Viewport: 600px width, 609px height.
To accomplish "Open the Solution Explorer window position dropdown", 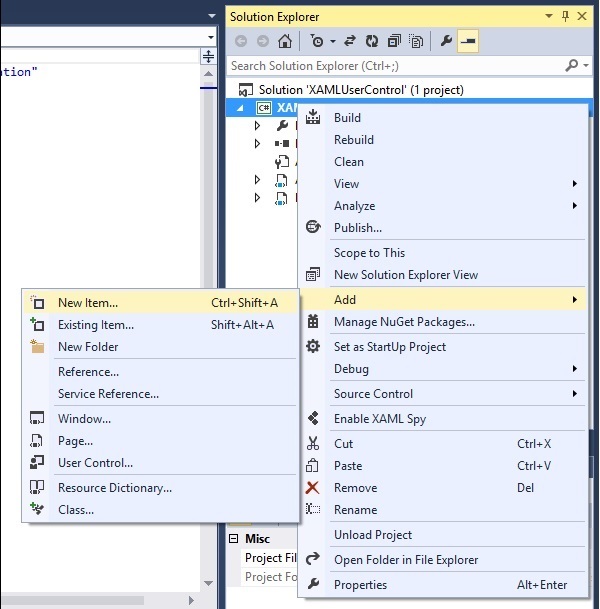I will pos(549,16).
